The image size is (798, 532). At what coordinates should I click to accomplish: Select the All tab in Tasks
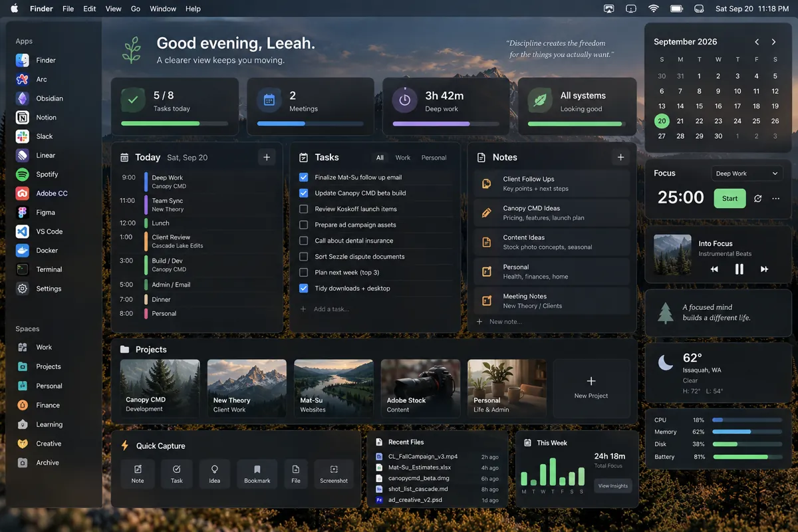point(380,158)
